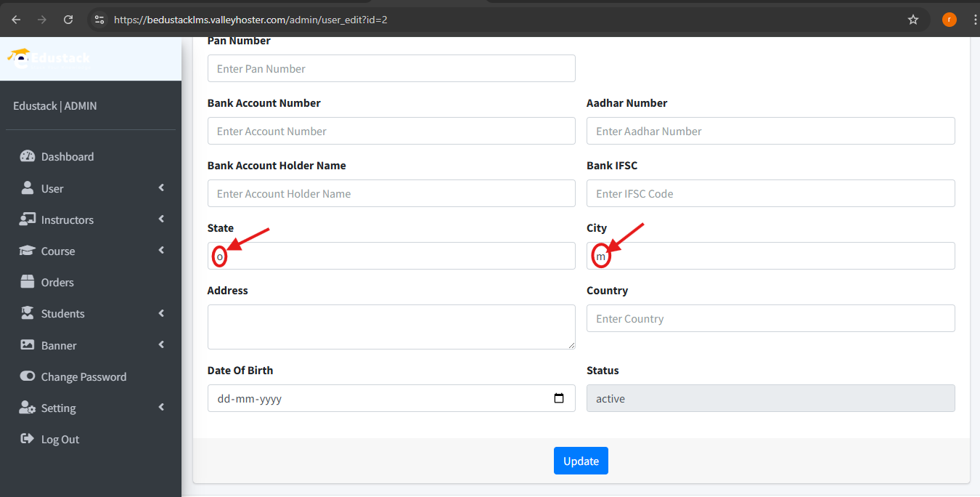Image resolution: width=980 pixels, height=497 pixels.
Task: Click the Bank IFSC input field
Action: (x=771, y=193)
